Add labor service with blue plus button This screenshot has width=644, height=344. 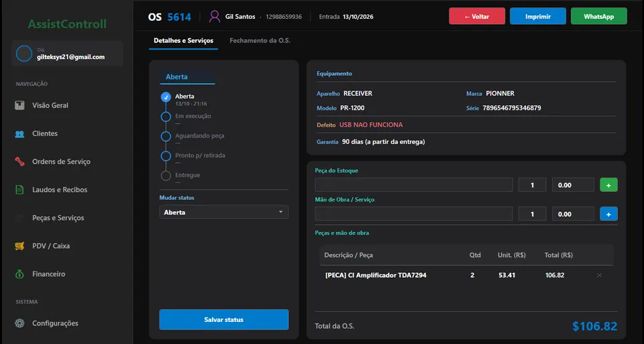608,214
